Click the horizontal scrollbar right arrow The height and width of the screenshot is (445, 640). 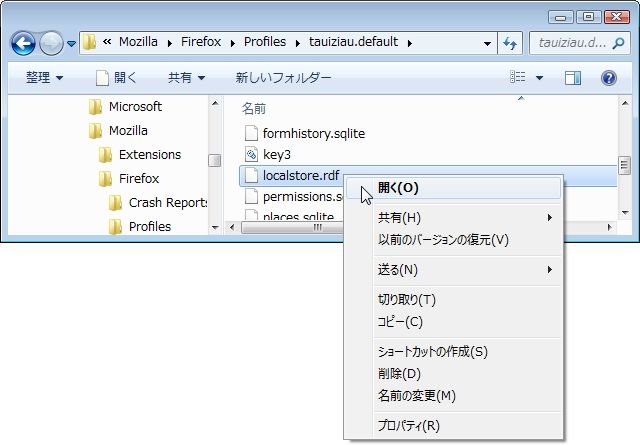pyautogui.click(x=610, y=227)
